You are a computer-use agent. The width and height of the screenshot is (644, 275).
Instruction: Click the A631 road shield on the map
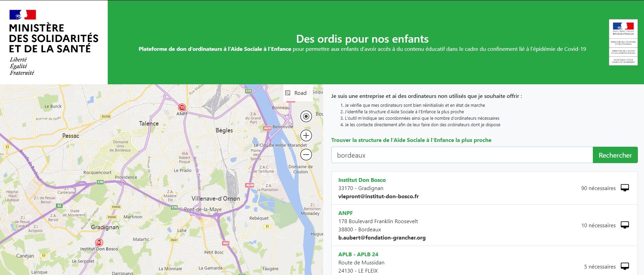click(x=267, y=128)
